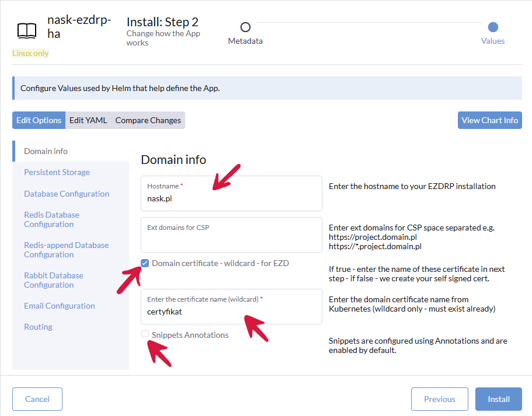The image size is (532, 416).
Task: Open Persistent Storage section
Action: [x=57, y=172]
